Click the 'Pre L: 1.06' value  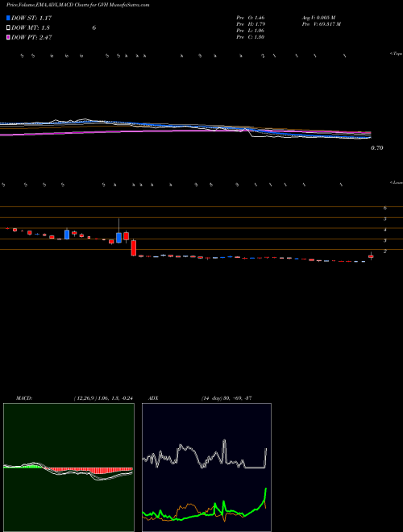tap(251, 31)
